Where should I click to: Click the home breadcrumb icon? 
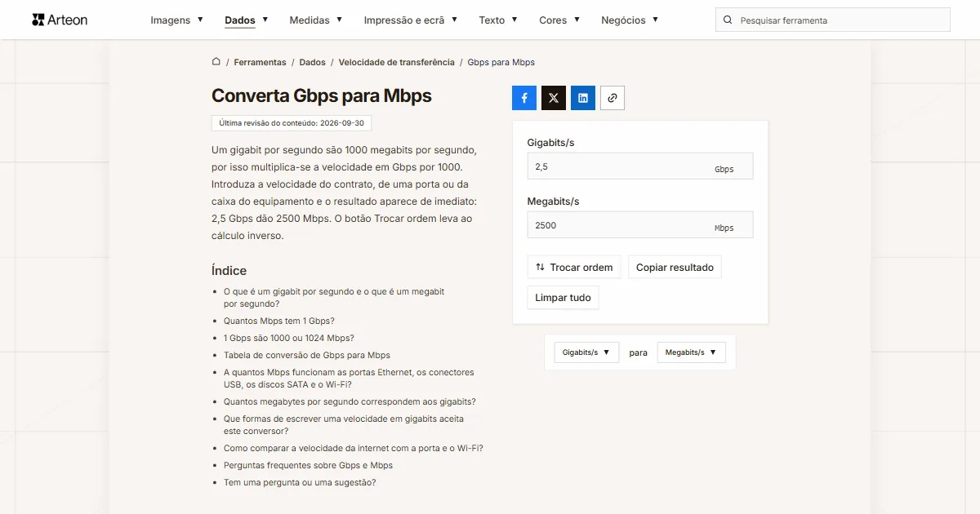216,62
